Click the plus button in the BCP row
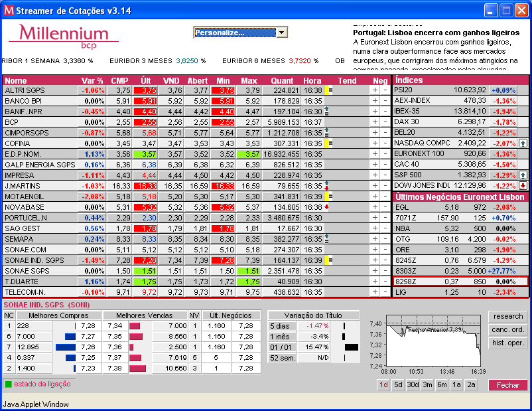Screen dimensions: 532x411 (x=375, y=122)
